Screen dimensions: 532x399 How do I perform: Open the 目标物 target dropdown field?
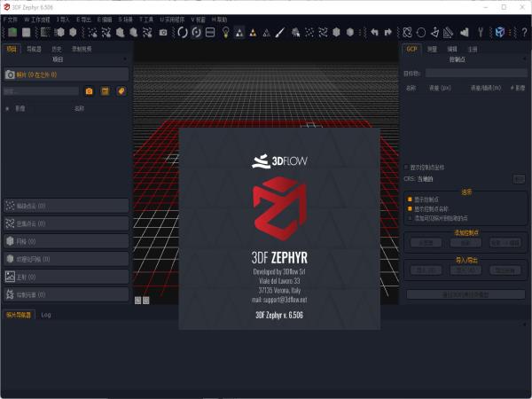(x=476, y=74)
